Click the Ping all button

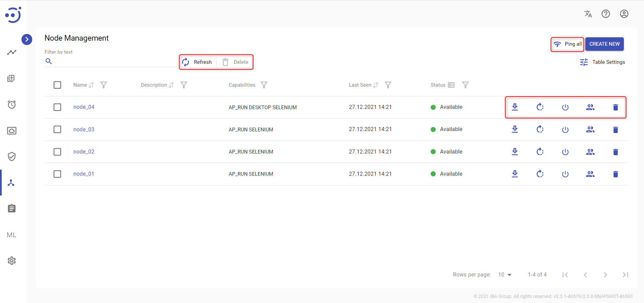[568, 44]
